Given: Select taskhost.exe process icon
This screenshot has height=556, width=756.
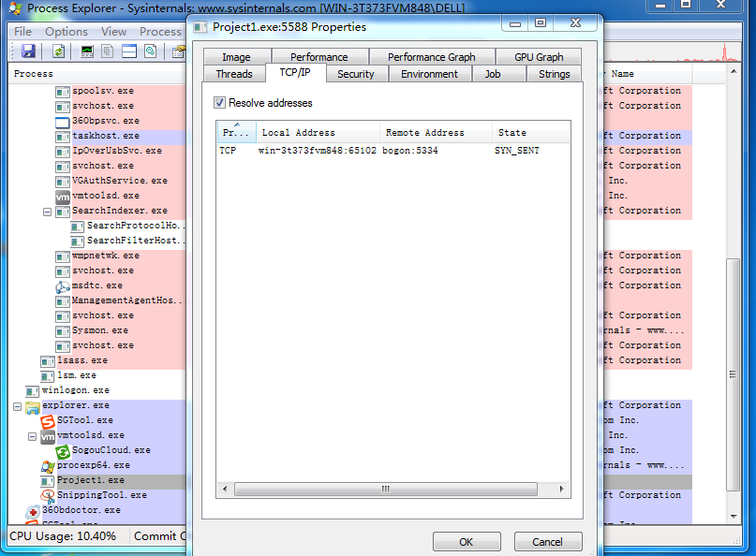Looking at the screenshot, I should [x=63, y=137].
